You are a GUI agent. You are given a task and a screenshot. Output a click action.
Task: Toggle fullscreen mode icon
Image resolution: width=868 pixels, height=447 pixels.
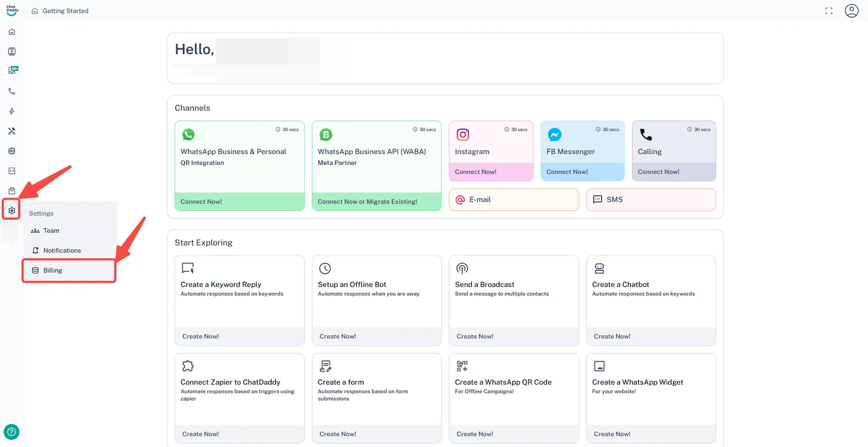828,11
